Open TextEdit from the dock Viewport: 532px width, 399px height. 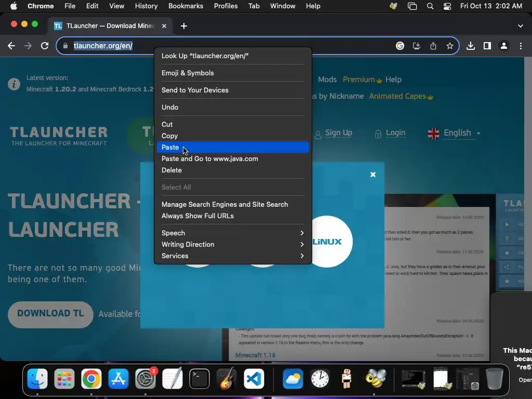coord(172,378)
